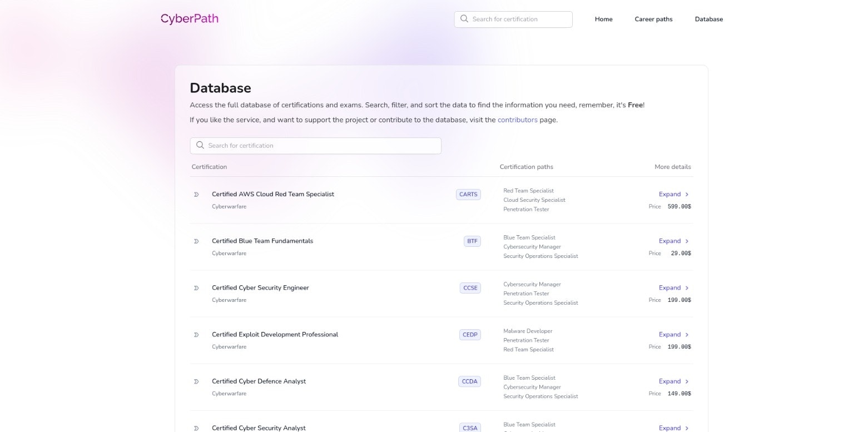
Task: Click the 29.00$ price value
Action: pos(681,254)
